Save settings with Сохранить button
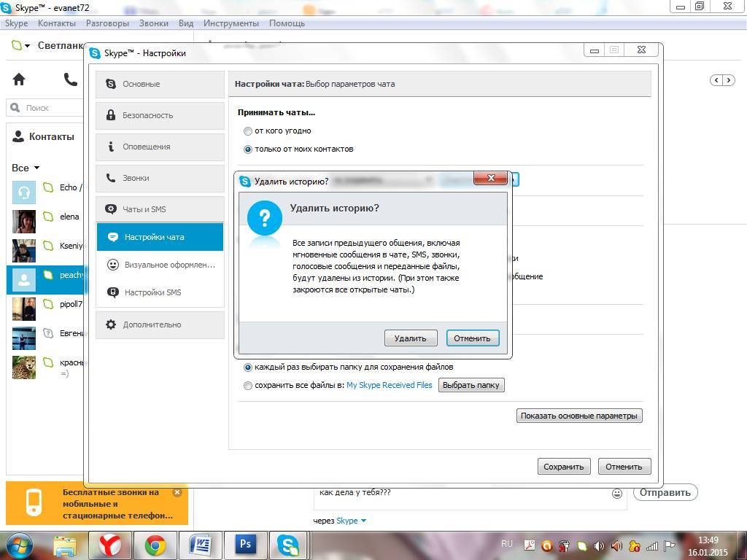The width and height of the screenshot is (747, 560). (564, 467)
